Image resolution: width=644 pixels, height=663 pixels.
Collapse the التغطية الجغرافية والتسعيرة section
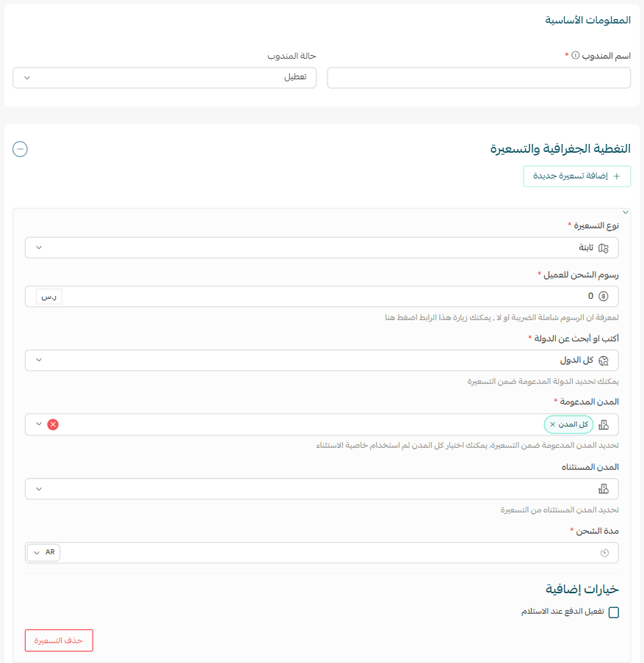(x=21, y=149)
